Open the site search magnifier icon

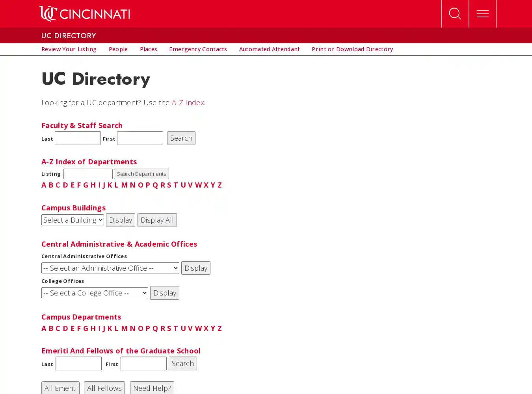(455, 14)
